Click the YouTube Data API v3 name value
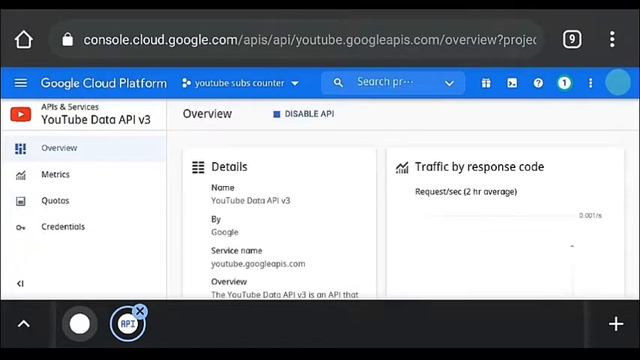 pyautogui.click(x=251, y=200)
